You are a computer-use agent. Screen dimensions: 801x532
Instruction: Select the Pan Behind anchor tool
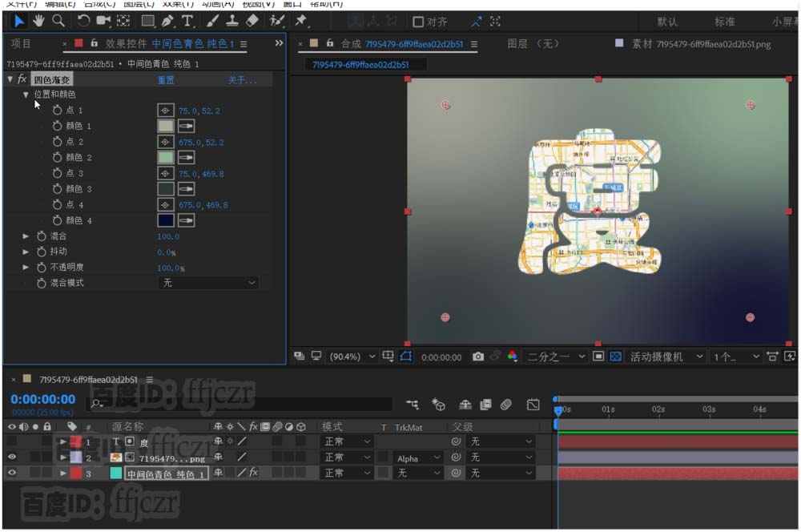[123, 21]
